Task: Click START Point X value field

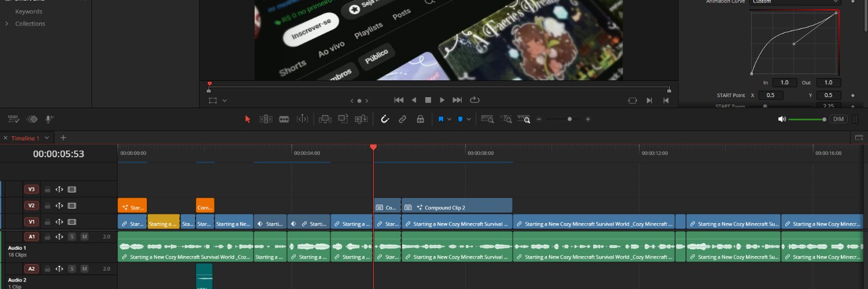Action: coord(771,95)
